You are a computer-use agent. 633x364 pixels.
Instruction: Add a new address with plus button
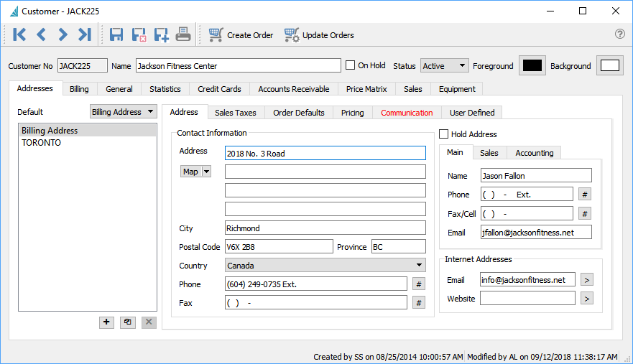click(107, 322)
